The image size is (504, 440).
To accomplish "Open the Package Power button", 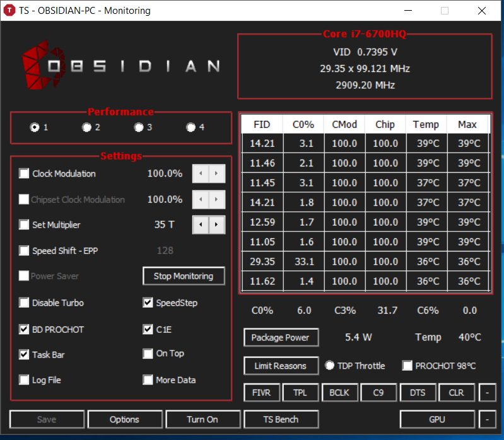I will [281, 337].
